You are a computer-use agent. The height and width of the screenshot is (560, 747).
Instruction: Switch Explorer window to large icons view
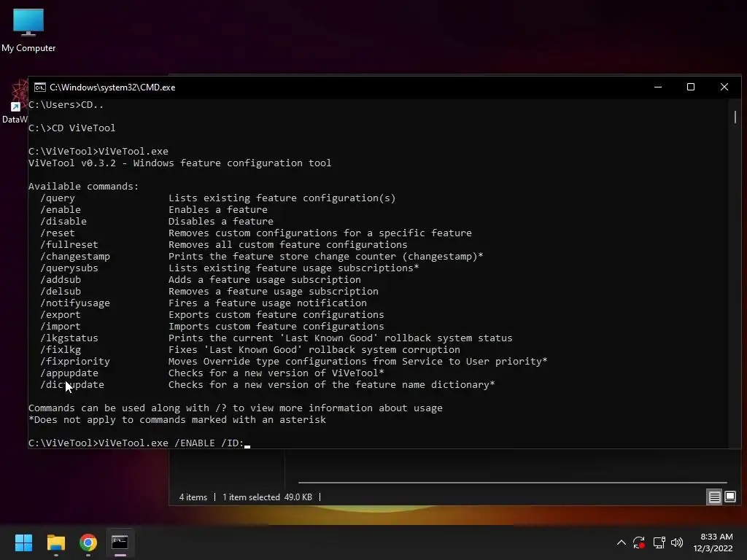729,497
